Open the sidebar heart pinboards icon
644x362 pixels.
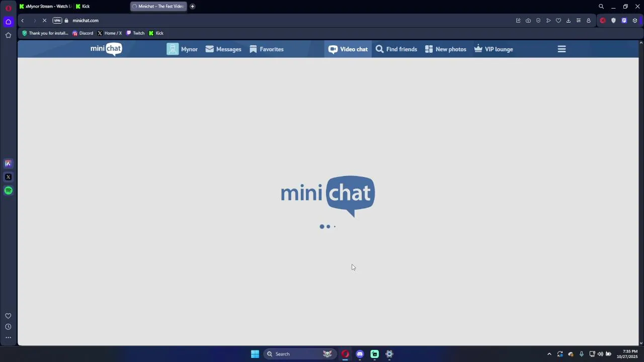click(x=8, y=316)
